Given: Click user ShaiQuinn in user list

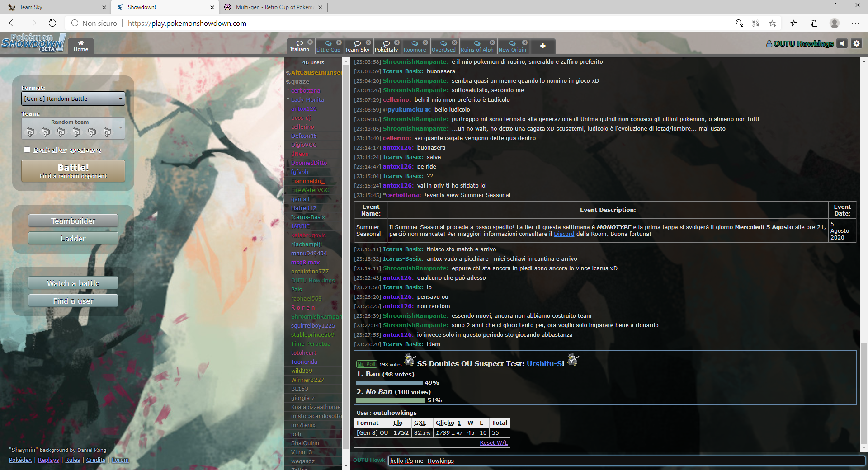Looking at the screenshot, I should coord(305,443).
